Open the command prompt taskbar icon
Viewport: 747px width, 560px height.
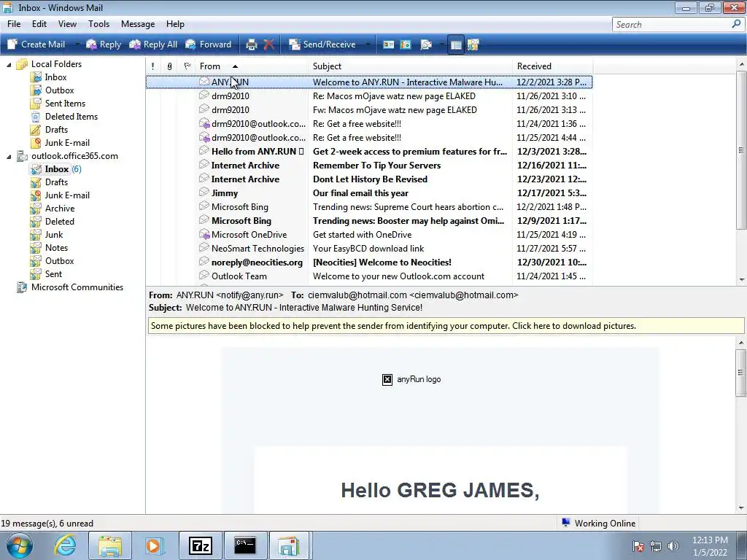pos(245,545)
